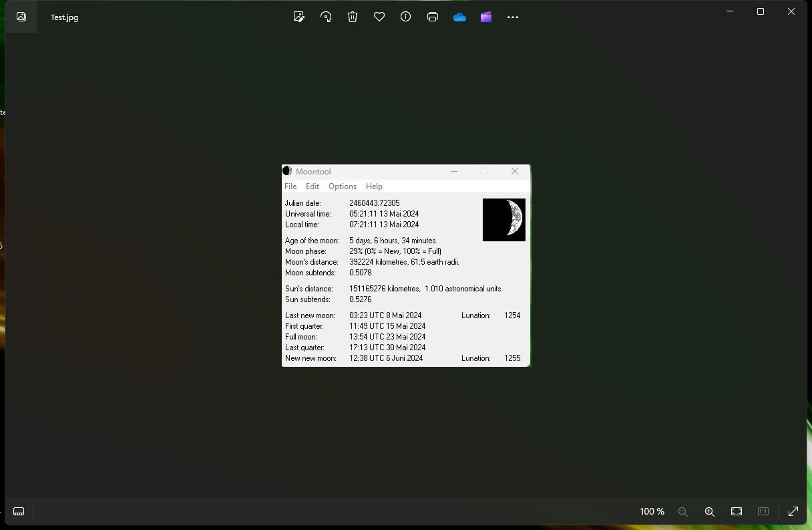Click Edit in the pictured Moontool menu
The image size is (812, 530).
[x=313, y=186]
